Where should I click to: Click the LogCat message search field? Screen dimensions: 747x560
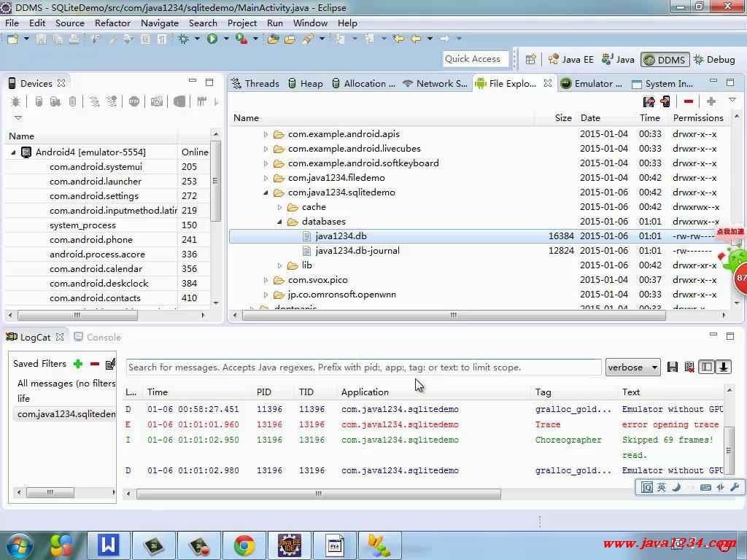point(363,367)
